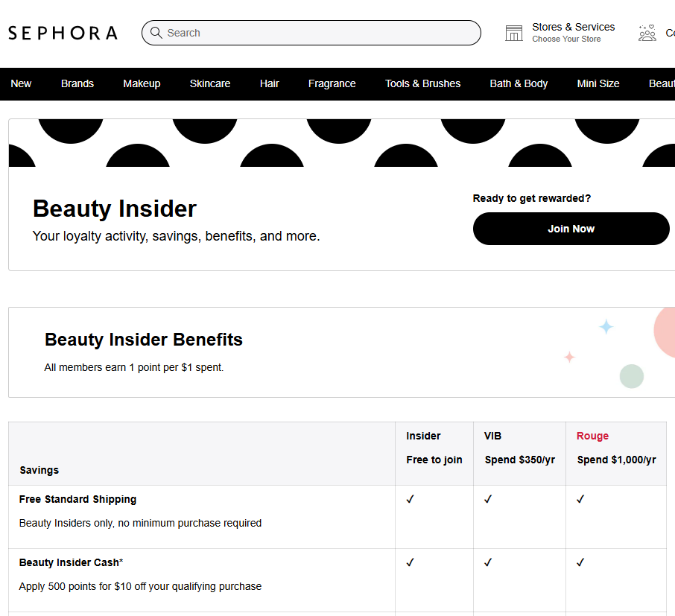The width and height of the screenshot is (675, 616).
Task: Open the New menu item
Action: 21,83
